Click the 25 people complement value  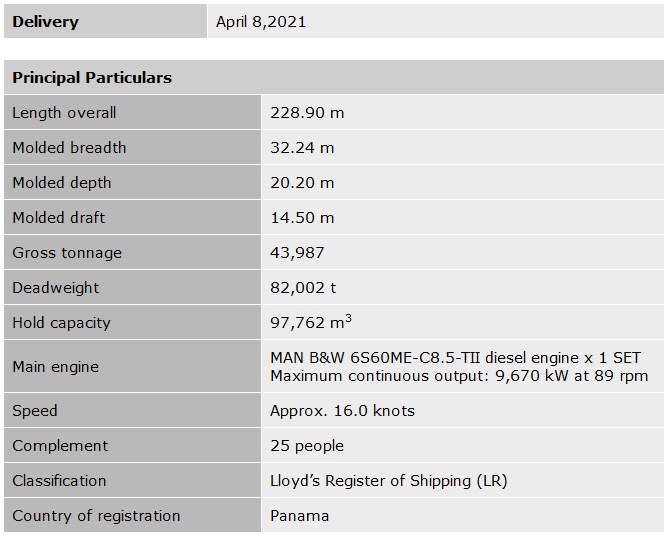click(307, 446)
